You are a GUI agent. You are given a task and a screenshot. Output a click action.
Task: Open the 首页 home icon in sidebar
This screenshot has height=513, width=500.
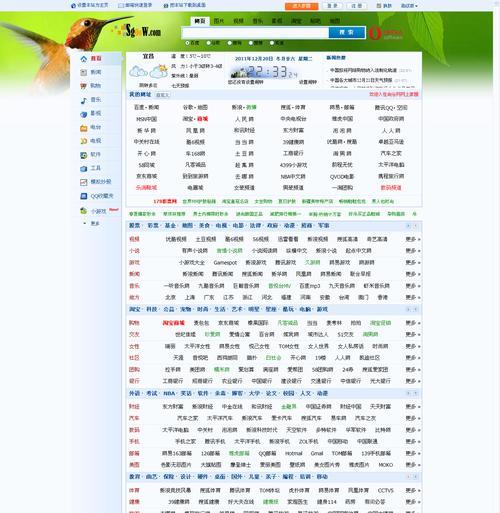[x=84, y=59]
